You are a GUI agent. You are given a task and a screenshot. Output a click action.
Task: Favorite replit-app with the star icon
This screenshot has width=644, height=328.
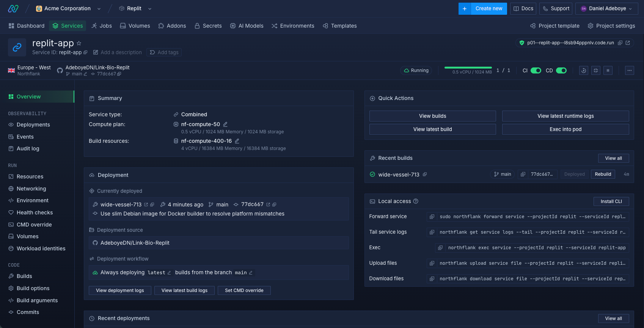(x=79, y=43)
